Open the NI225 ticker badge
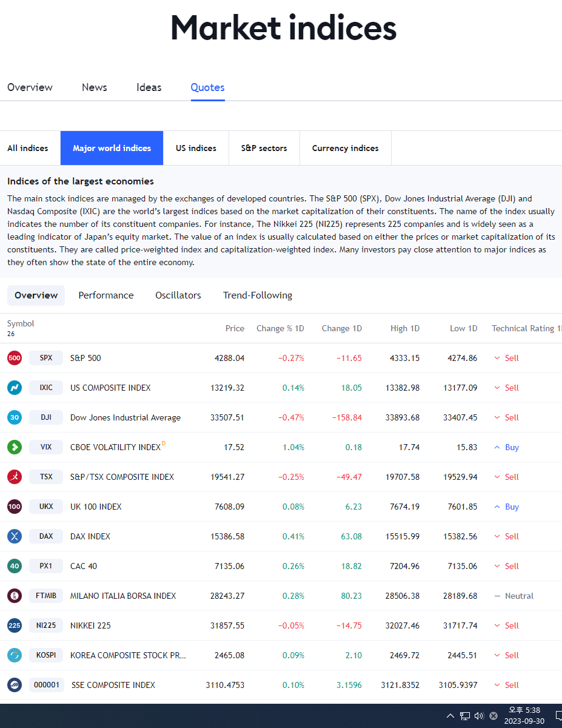562x728 pixels. pos(46,625)
